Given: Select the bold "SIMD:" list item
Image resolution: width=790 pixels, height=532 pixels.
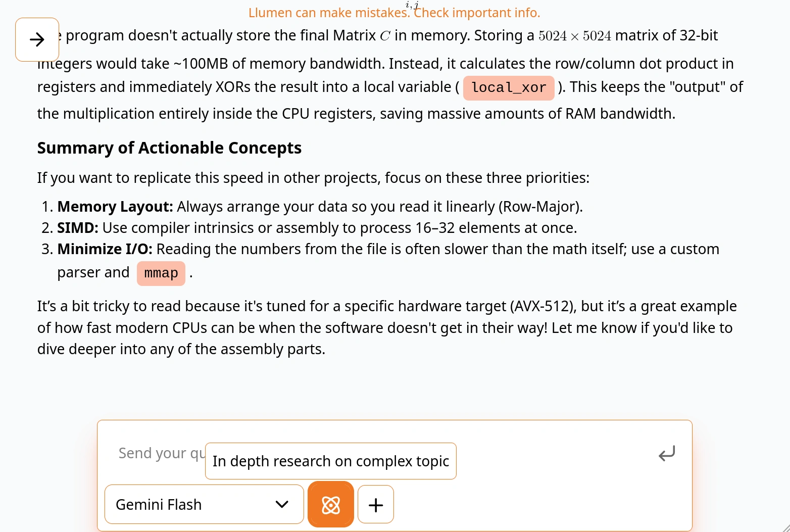Looking at the screenshot, I should [78, 228].
